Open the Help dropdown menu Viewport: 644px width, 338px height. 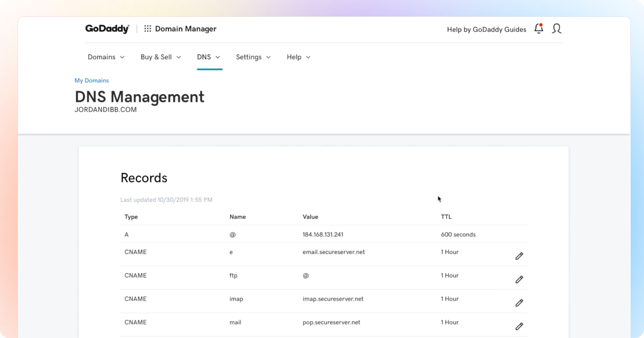298,57
